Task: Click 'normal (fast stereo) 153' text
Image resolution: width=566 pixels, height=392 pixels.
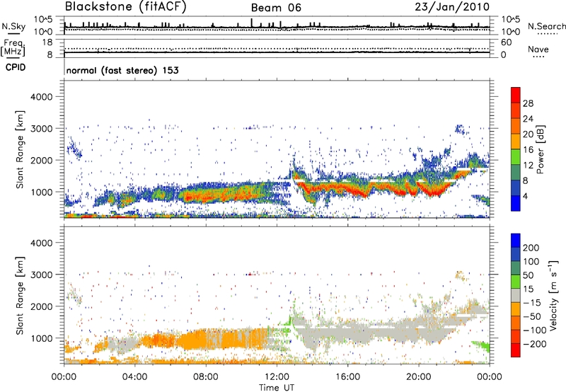Action: pos(122,70)
